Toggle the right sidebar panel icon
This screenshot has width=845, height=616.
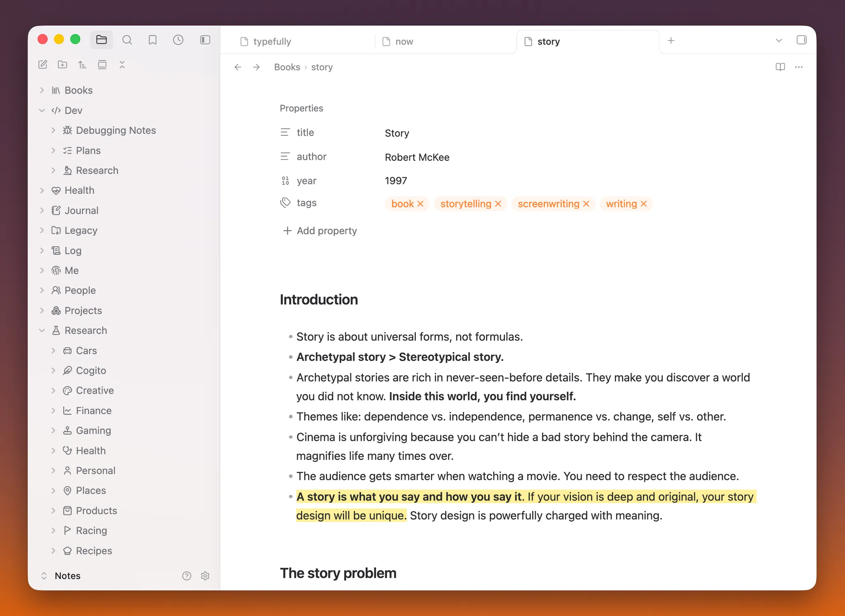(x=802, y=40)
